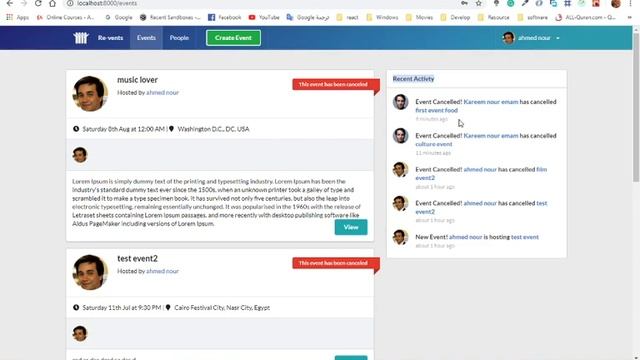The width and height of the screenshot is (640, 360).
Task: Open the Apps grid bookmark
Action: pyautogui.click(x=17, y=18)
